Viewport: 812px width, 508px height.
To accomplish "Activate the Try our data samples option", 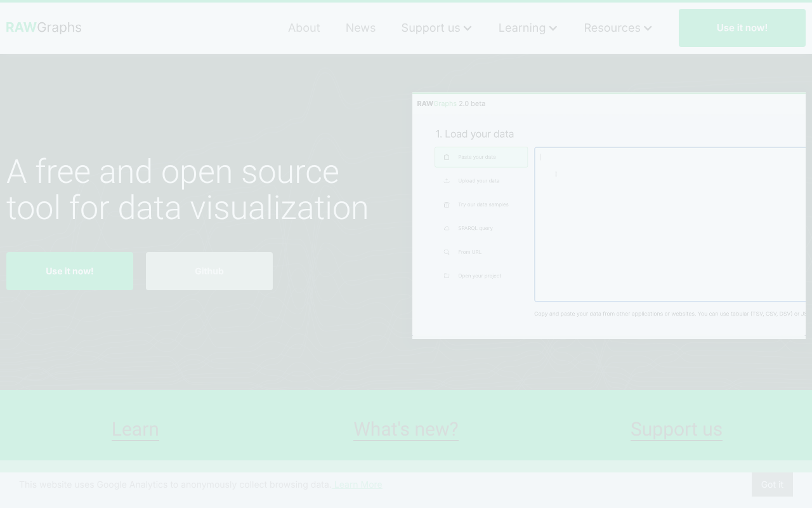I will pos(483,204).
